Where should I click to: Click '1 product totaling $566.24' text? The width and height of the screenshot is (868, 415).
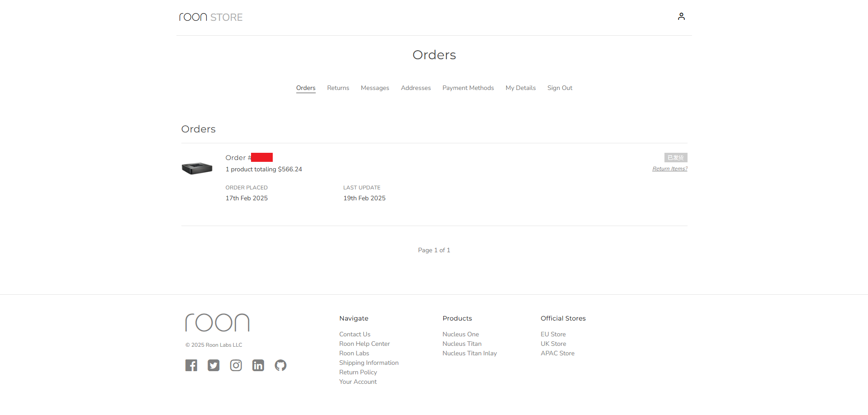[x=264, y=169]
